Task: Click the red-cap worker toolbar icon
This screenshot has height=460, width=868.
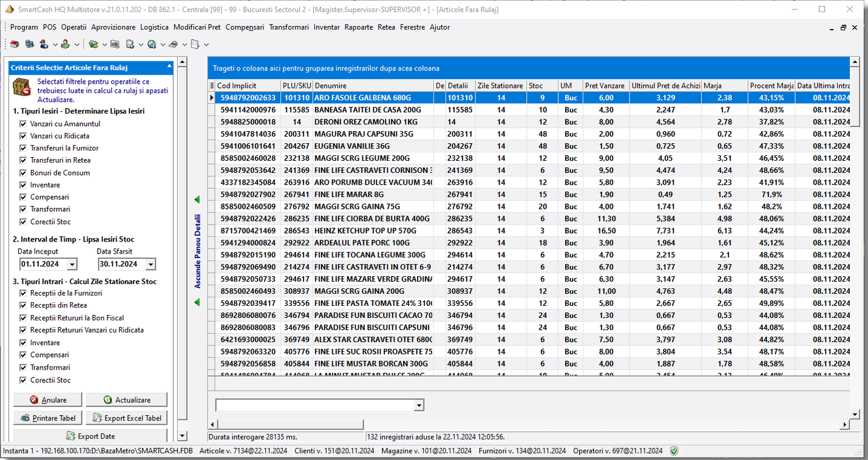Action: [x=44, y=44]
